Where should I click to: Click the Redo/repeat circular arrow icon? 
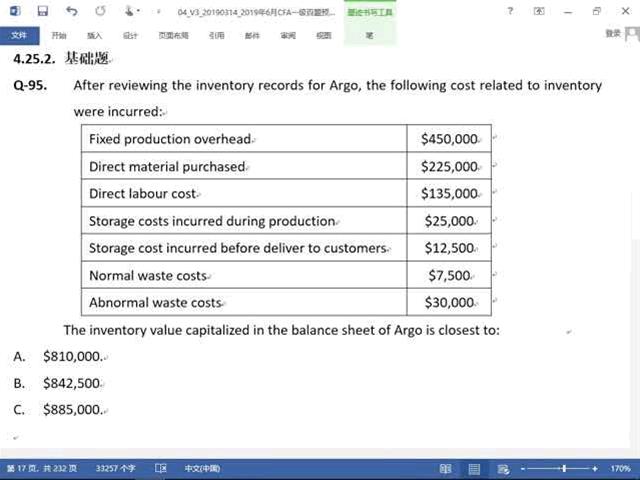[x=100, y=11]
